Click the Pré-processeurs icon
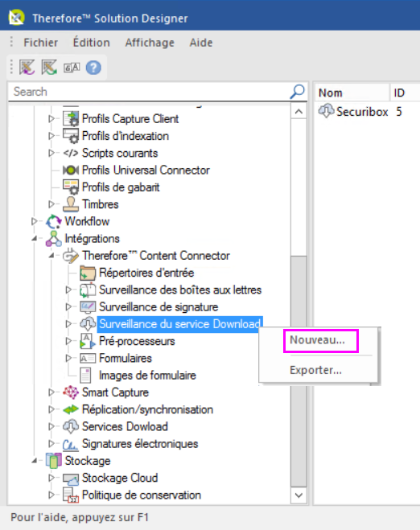Viewport: 420px width, 530px height. [88, 341]
